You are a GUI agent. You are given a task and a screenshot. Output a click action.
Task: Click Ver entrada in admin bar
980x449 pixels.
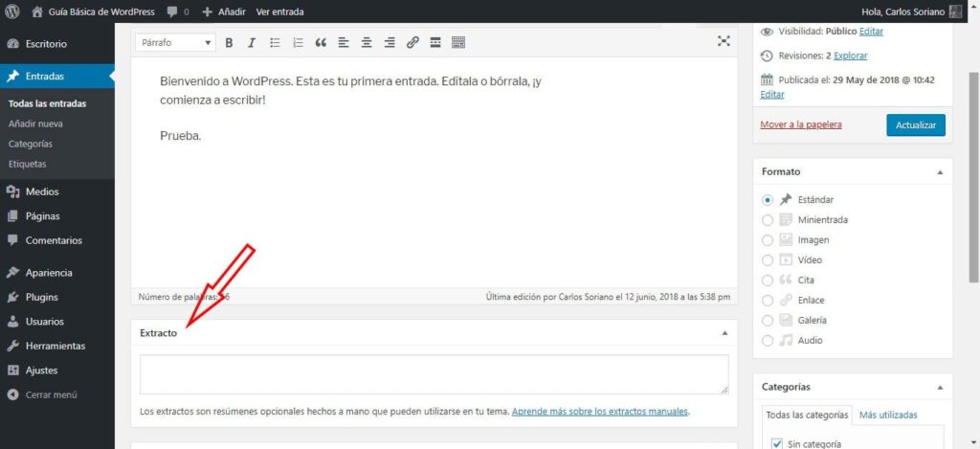tap(280, 11)
